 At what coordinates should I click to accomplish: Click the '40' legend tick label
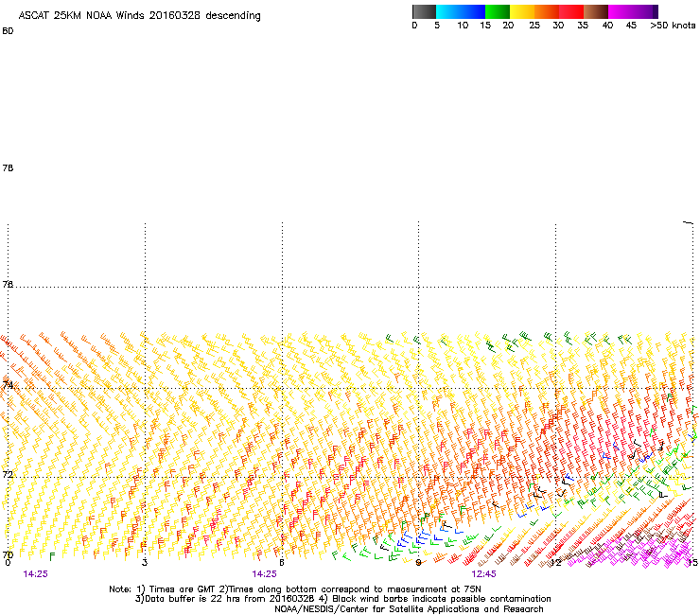click(607, 26)
